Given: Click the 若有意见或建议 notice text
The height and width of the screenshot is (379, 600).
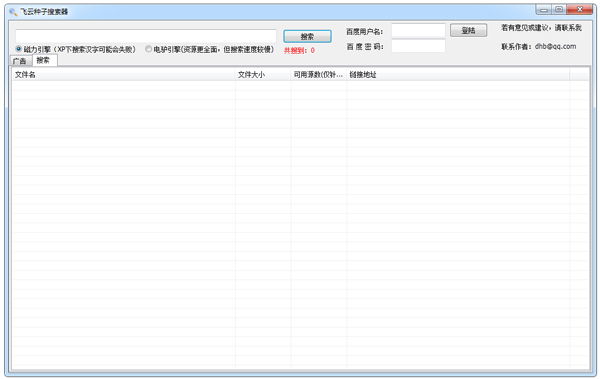Looking at the screenshot, I should pyautogui.click(x=541, y=28).
